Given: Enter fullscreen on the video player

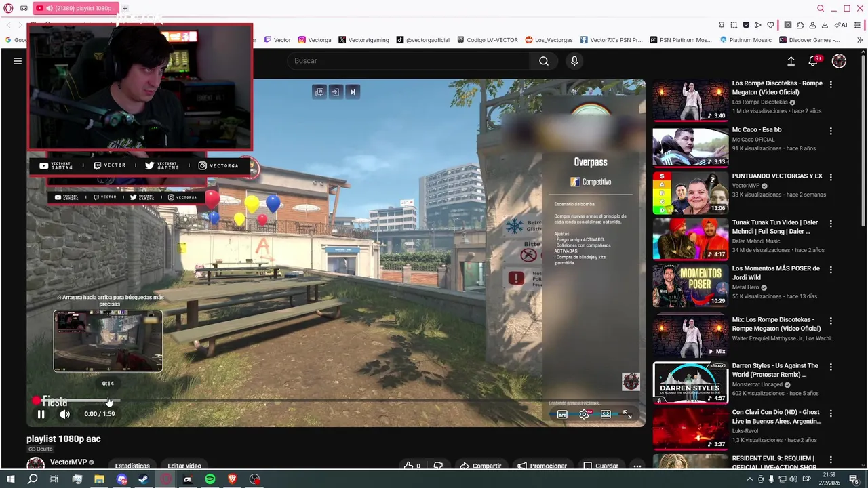Looking at the screenshot, I should pyautogui.click(x=627, y=414).
